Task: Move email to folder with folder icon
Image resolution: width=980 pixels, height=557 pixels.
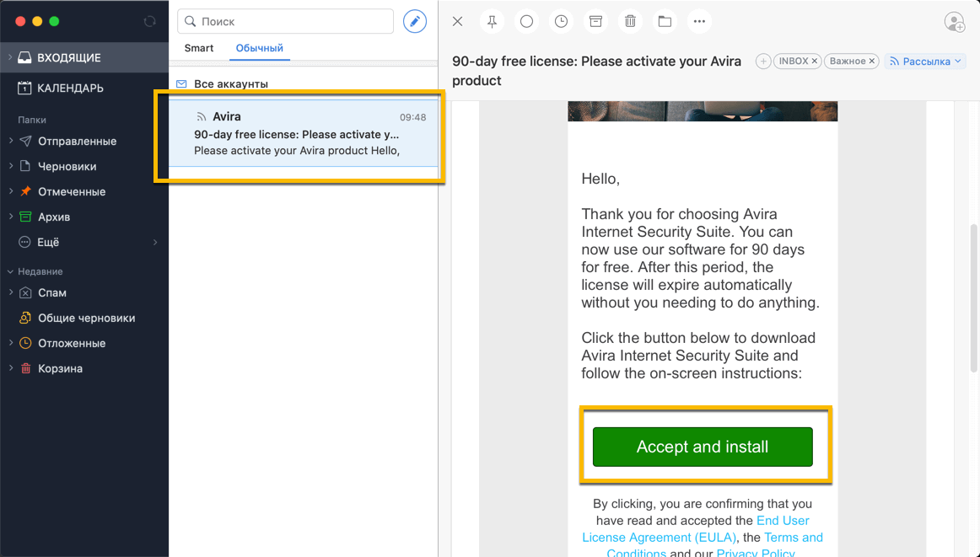Action: pyautogui.click(x=665, y=21)
